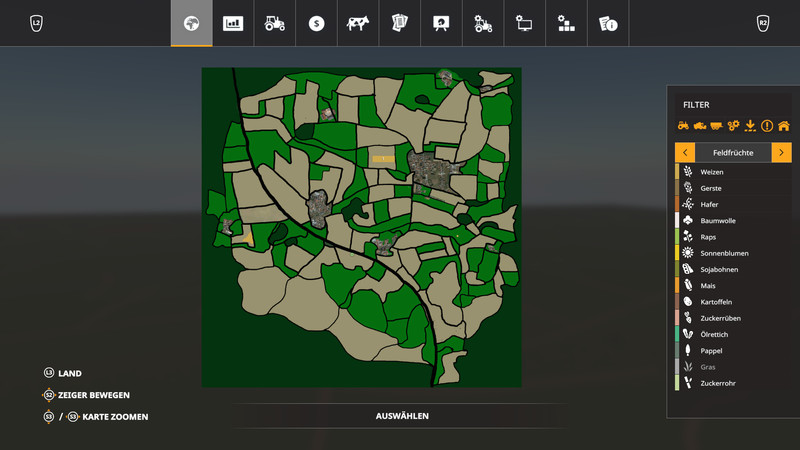Go to previous filter category with left arrow
This screenshot has height=450, width=800.
tap(685, 152)
